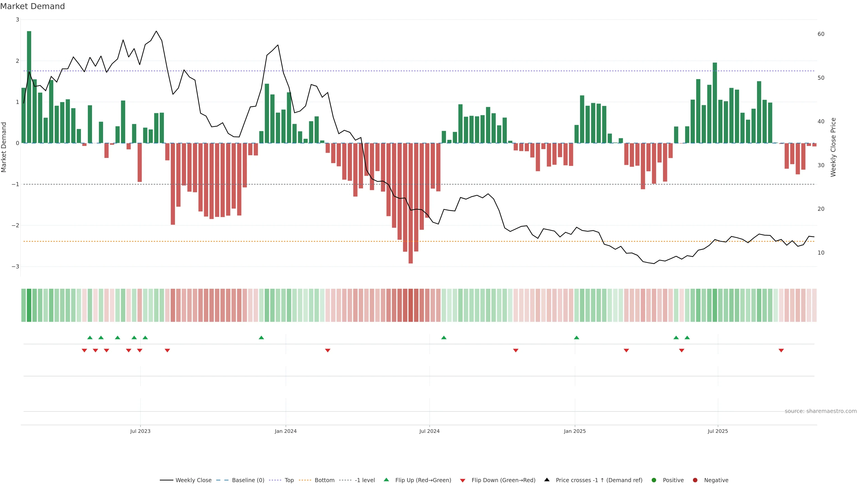Click the last Flip Down marker on the right
The image size is (868, 488).
[x=781, y=351]
